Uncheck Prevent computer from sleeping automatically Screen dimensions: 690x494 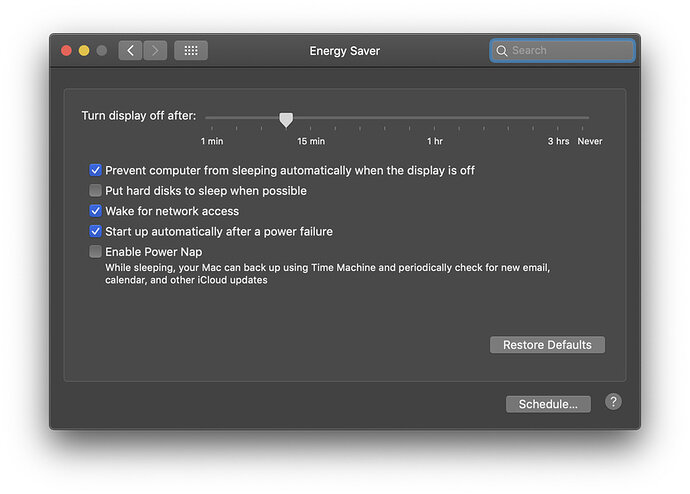pyautogui.click(x=96, y=170)
